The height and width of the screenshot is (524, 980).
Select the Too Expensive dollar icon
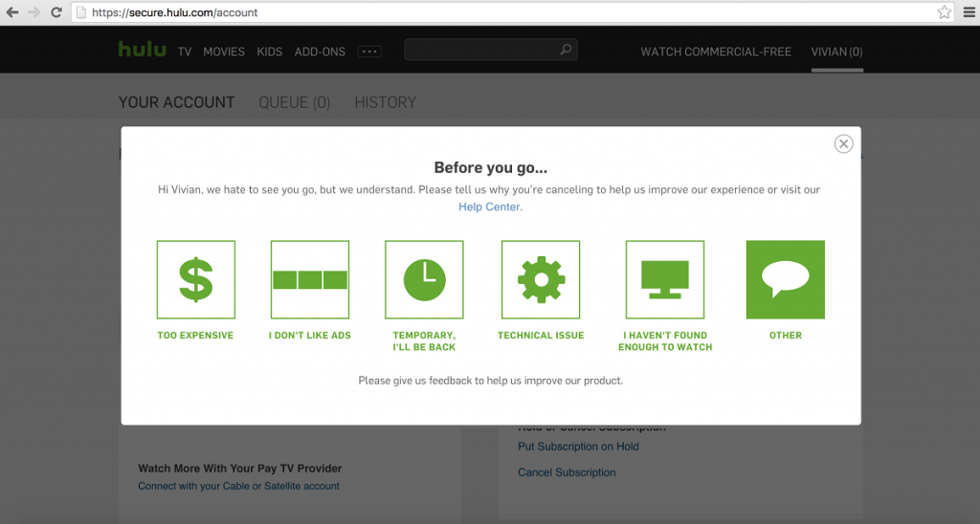pos(195,280)
